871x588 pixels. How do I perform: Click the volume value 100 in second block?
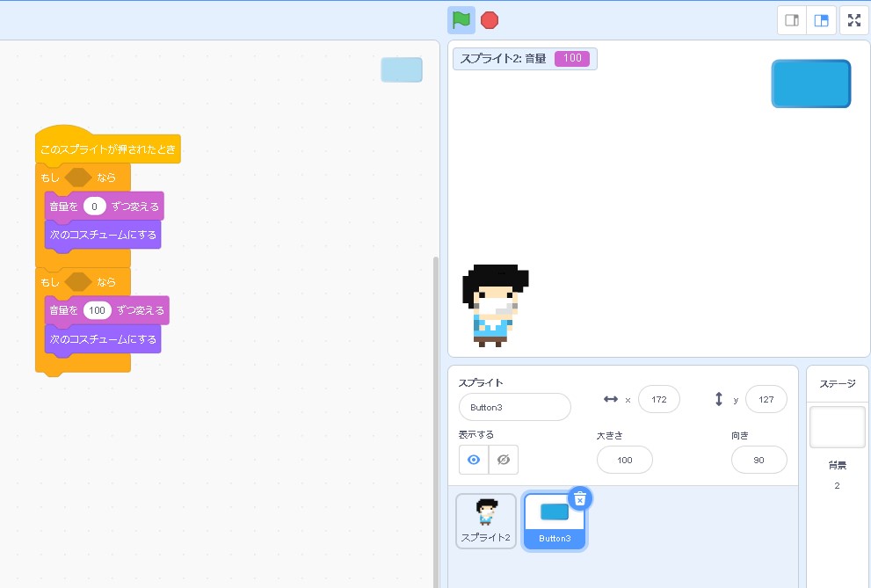coord(97,310)
